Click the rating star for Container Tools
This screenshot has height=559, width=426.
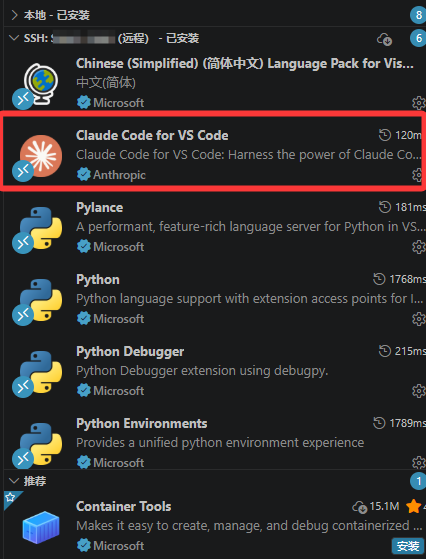(413, 506)
